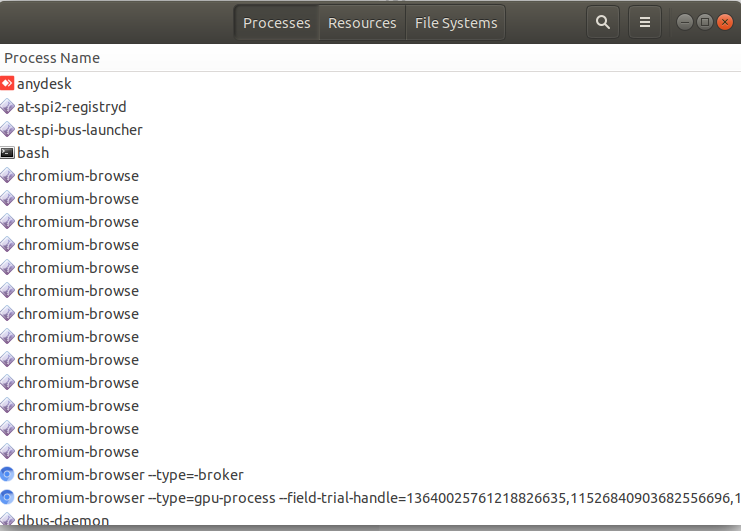Select the at-spi2-registryd process
The height and width of the screenshot is (531, 741).
pyautogui.click(x=370, y=107)
